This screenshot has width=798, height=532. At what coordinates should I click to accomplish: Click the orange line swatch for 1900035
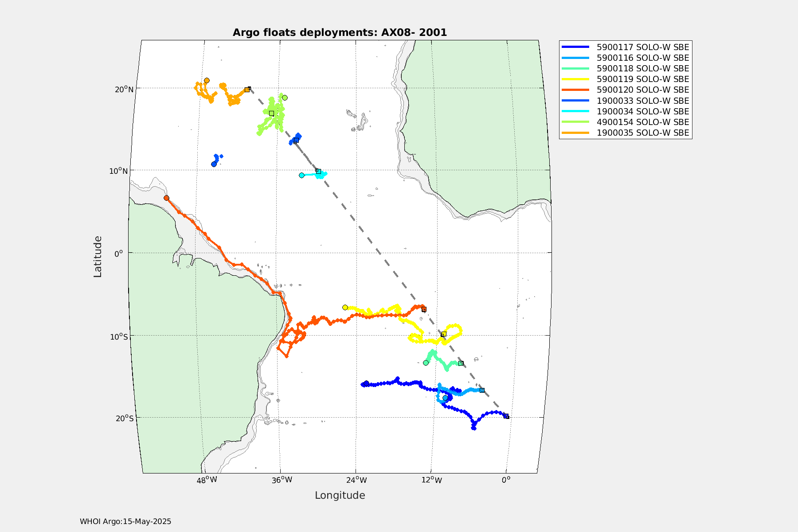[575, 133]
